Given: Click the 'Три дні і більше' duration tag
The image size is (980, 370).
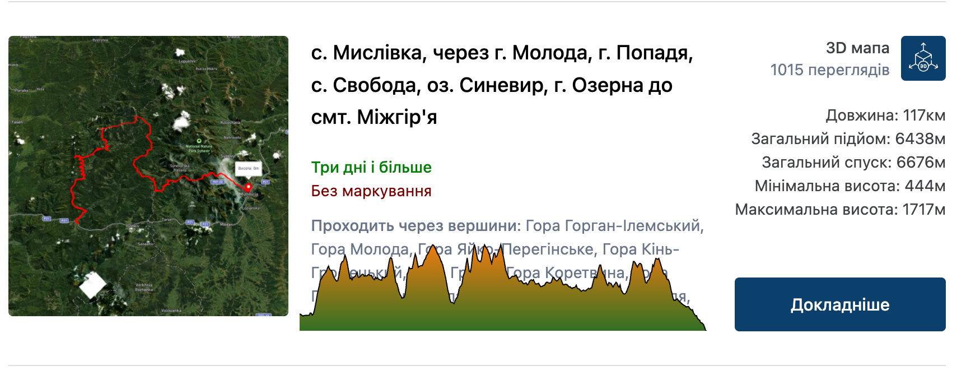Looking at the screenshot, I should [371, 168].
